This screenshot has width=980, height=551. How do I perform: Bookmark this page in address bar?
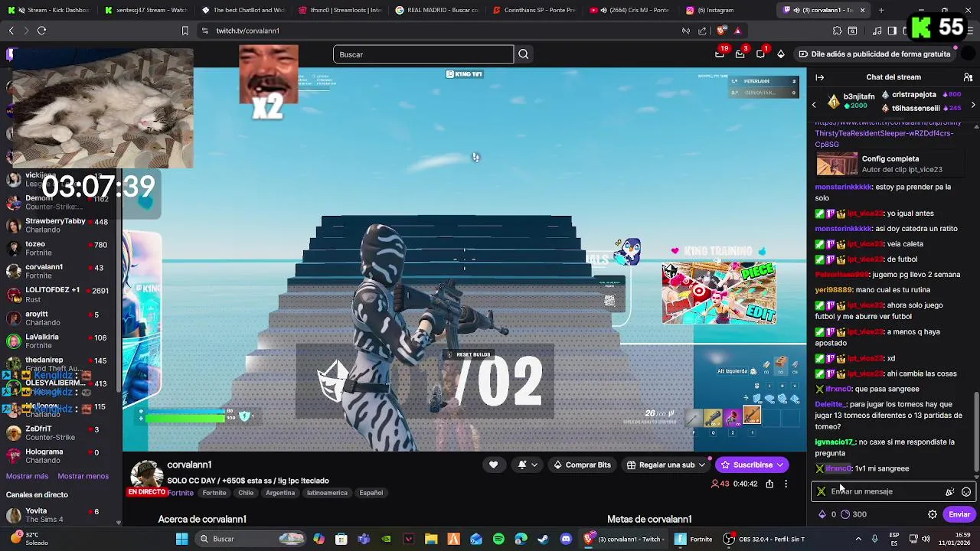(x=185, y=31)
